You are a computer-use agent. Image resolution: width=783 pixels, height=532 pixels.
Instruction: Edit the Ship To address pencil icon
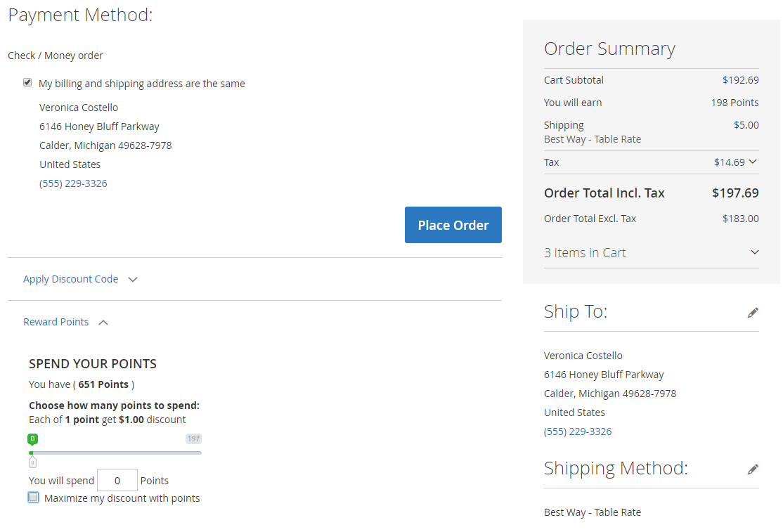(753, 313)
